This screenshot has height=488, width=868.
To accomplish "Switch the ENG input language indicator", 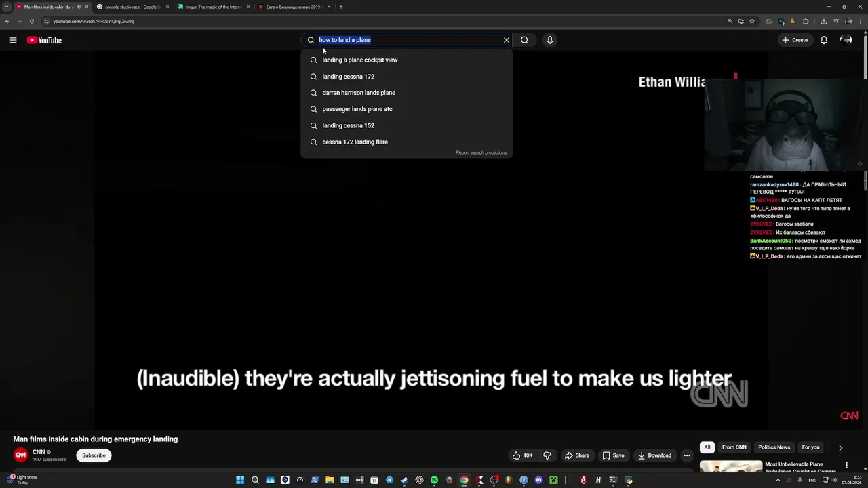I will (x=812, y=480).
